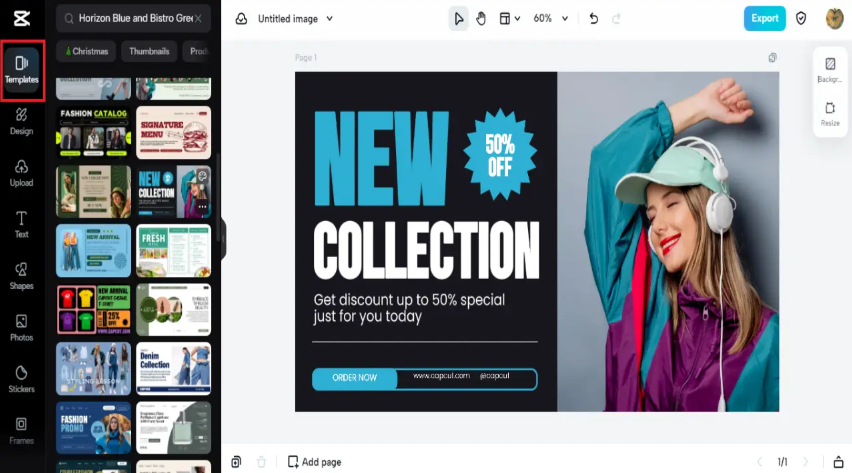
Task: Choose the blue New Collection template
Action: click(x=173, y=191)
